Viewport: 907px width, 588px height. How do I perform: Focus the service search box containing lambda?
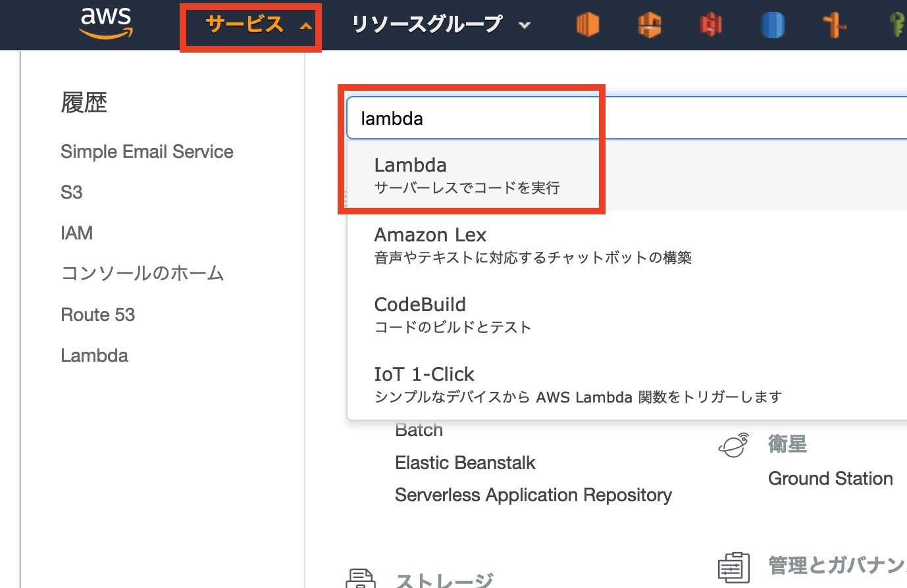625,118
